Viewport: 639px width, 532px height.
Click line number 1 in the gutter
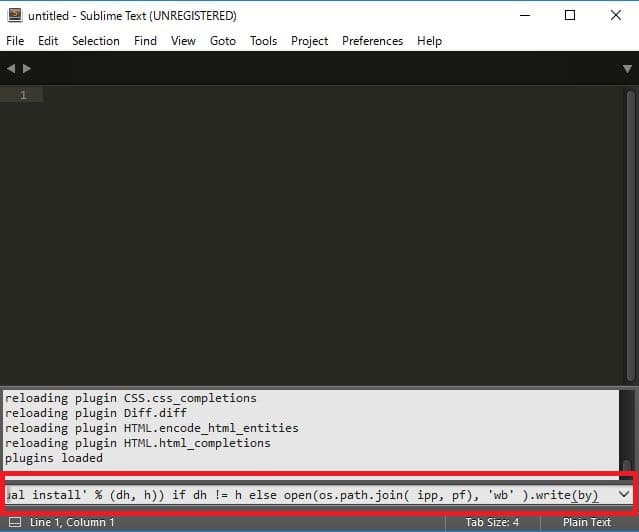23,95
